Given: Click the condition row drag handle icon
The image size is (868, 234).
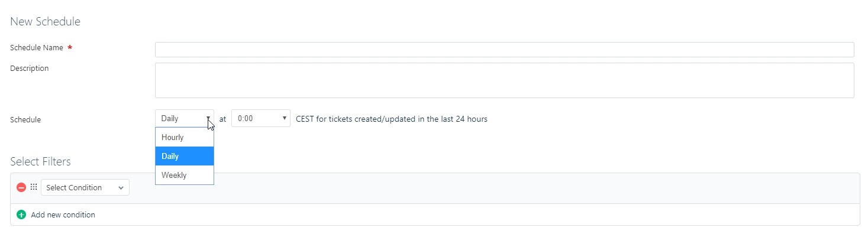Looking at the screenshot, I should pyautogui.click(x=34, y=187).
